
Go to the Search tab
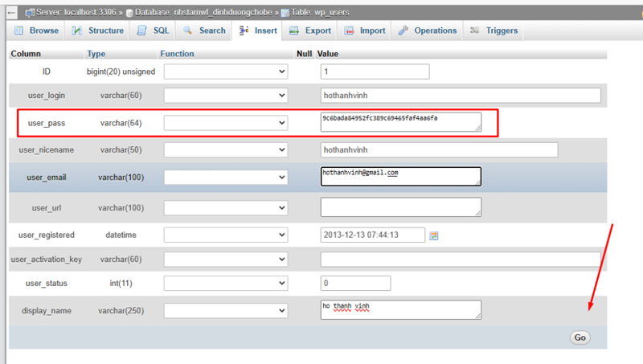click(204, 31)
